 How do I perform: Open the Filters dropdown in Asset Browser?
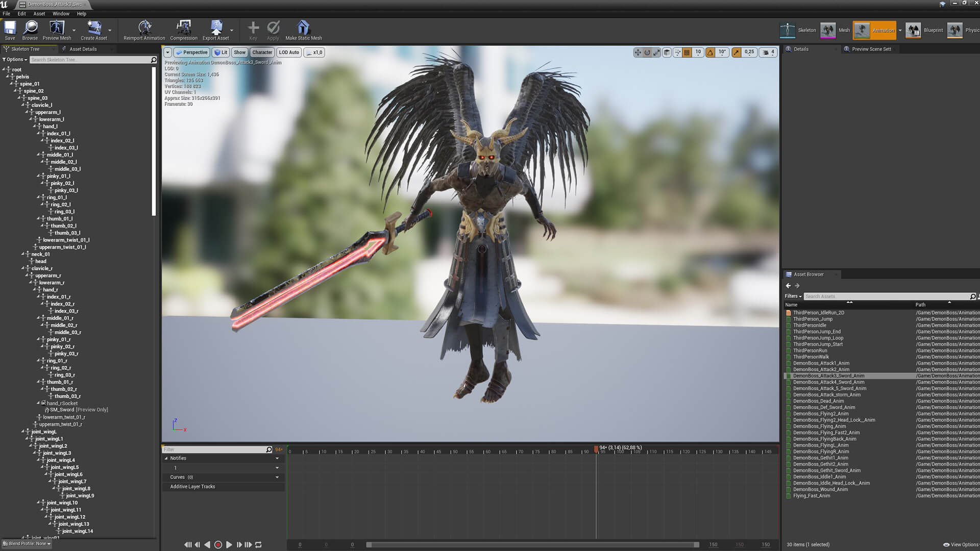[793, 296]
